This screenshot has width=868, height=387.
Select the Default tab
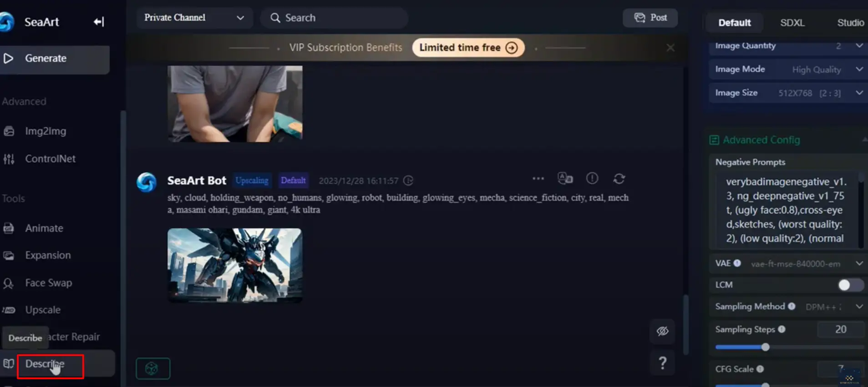pos(734,23)
